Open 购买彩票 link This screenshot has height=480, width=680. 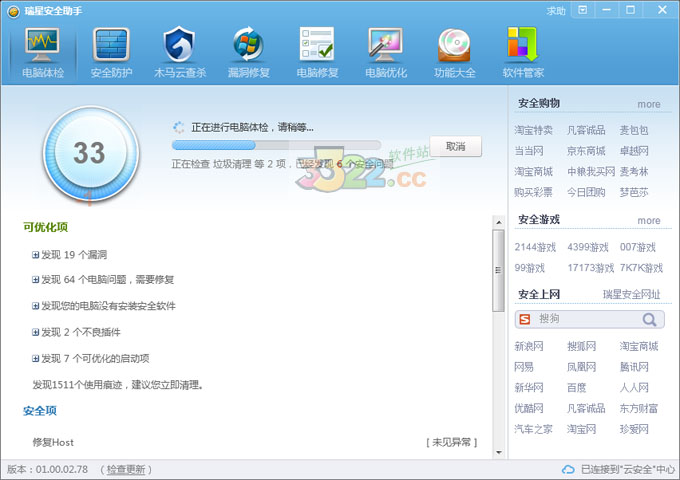pos(533,192)
